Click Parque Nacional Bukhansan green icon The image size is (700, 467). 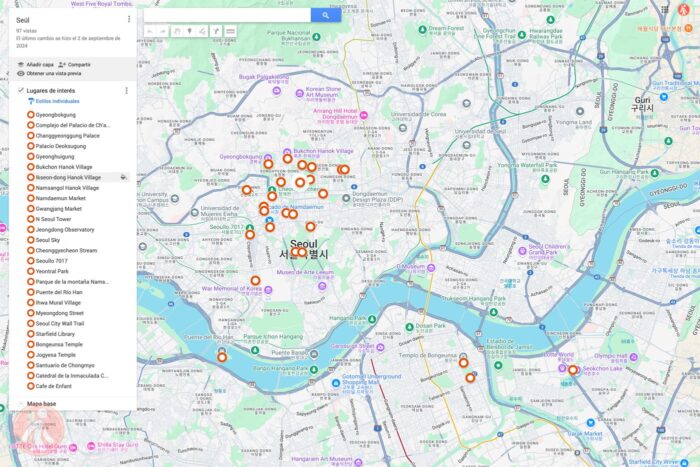[317, 37]
